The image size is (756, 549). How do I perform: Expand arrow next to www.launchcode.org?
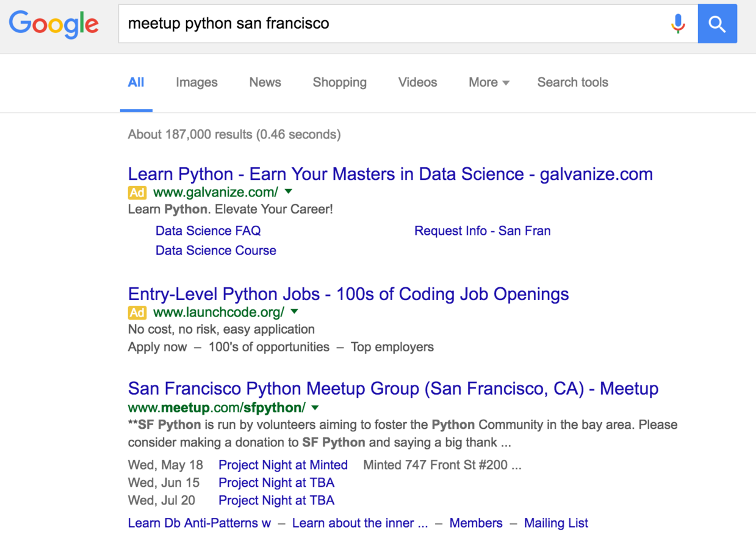coord(295,312)
